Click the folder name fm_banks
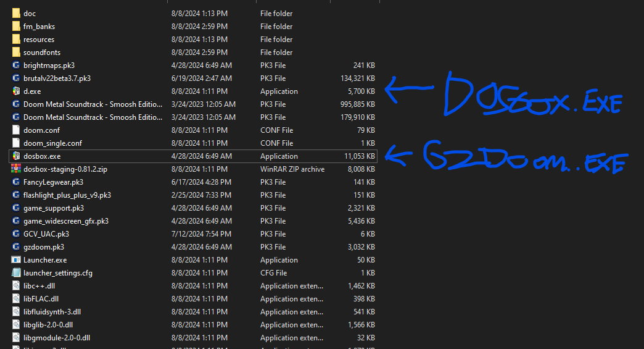The height and width of the screenshot is (349, 644). tap(39, 27)
